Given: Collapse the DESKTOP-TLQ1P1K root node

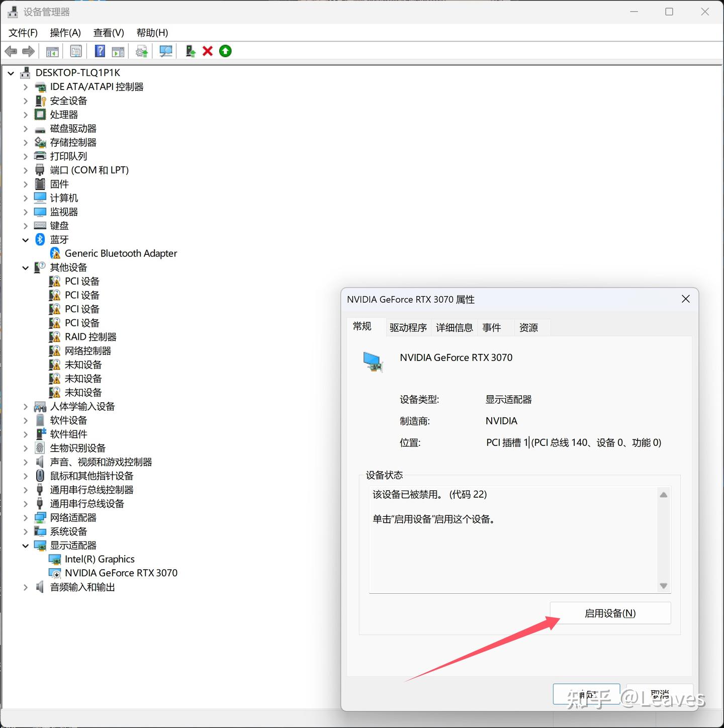Looking at the screenshot, I should 11,73.
